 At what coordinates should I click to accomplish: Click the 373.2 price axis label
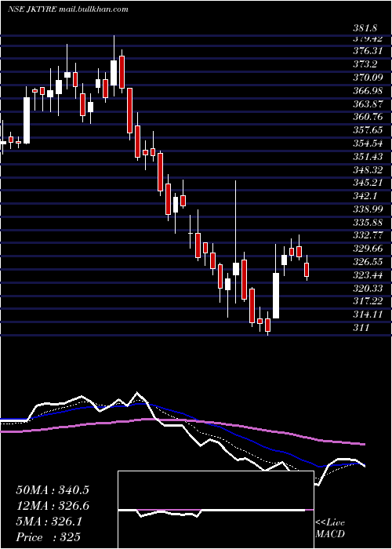[365, 64]
